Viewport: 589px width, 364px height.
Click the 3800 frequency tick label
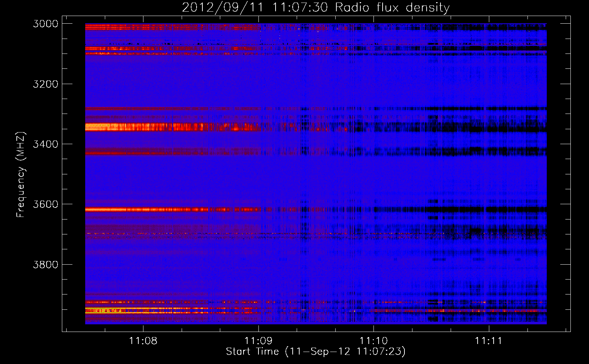(x=46, y=264)
